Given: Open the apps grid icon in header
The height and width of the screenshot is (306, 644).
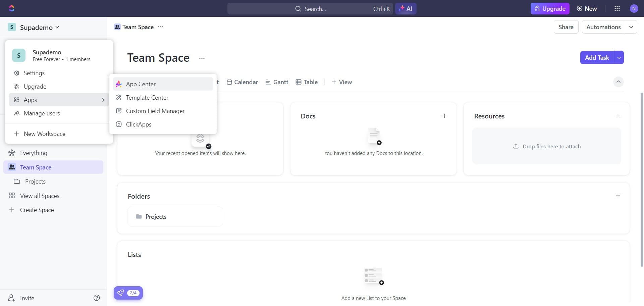Looking at the screenshot, I should 617,9.
